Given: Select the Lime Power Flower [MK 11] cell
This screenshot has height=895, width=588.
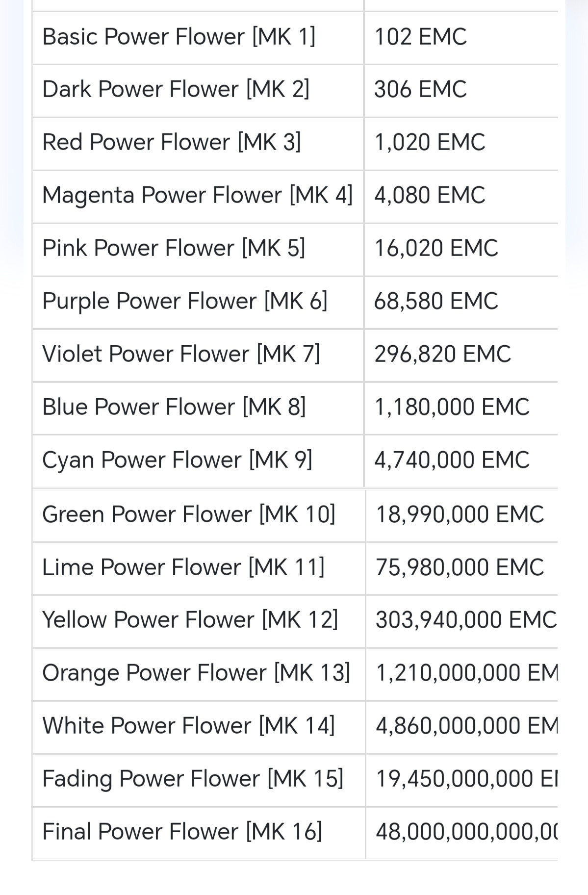Looking at the screenshot, I should [x=199, y=568].
